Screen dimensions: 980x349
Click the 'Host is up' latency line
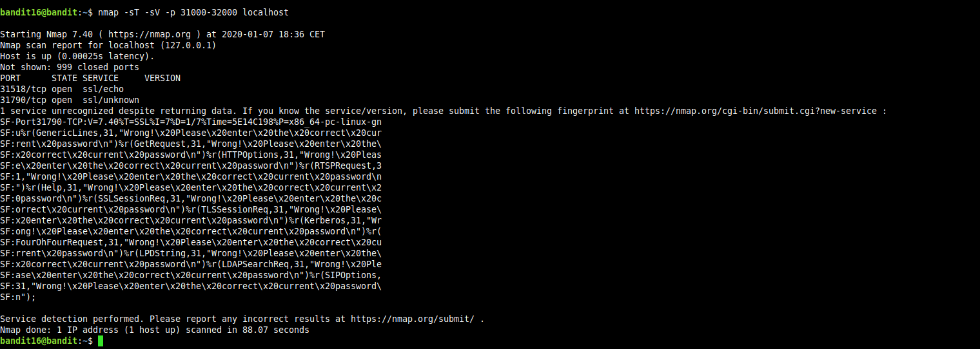coord(77,56)
